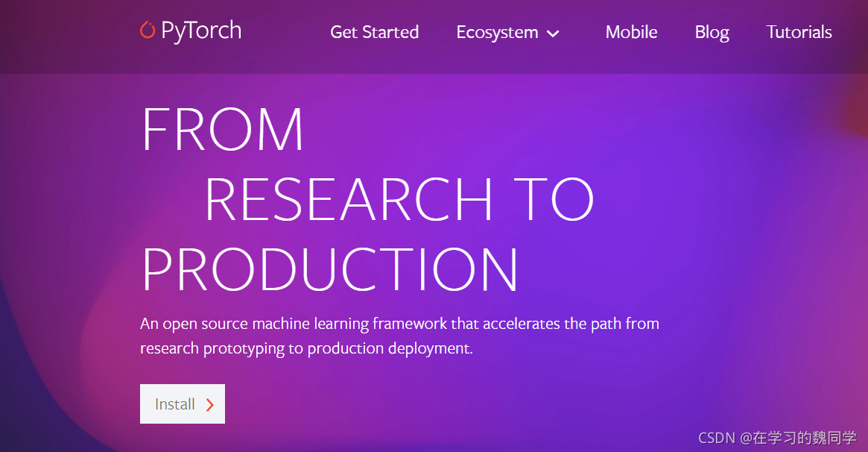This screenshot has width=868, height=452.
Task: Click the PyTorch flame logo icon
Action: pos(148,30)
